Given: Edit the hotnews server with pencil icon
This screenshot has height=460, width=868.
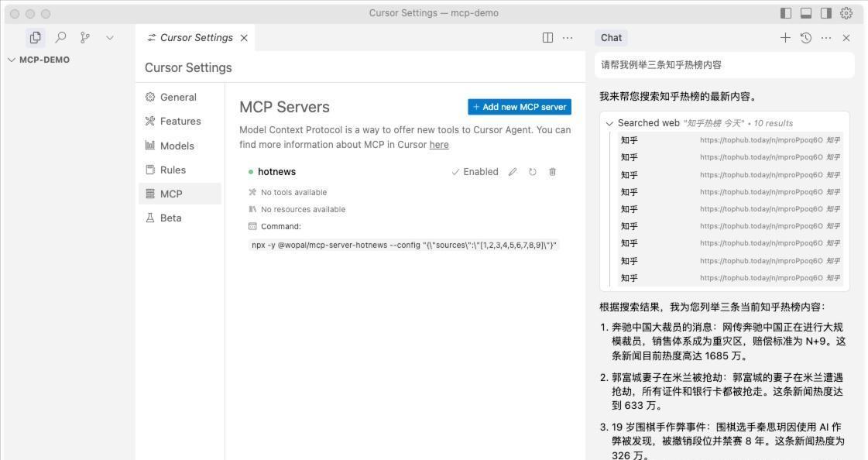Looking at the screenshot, I should pos(513,172).
